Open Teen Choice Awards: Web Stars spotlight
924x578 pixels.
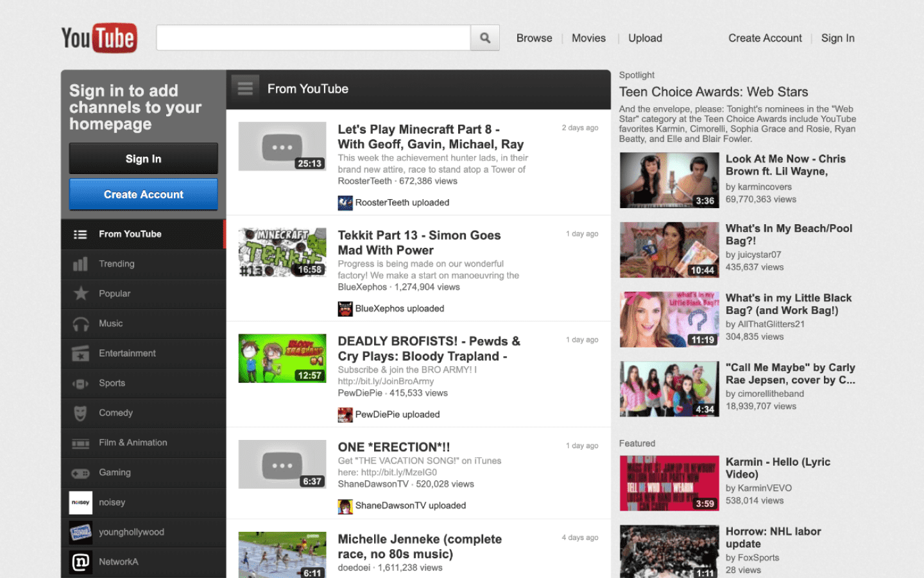tap(714, 92)
